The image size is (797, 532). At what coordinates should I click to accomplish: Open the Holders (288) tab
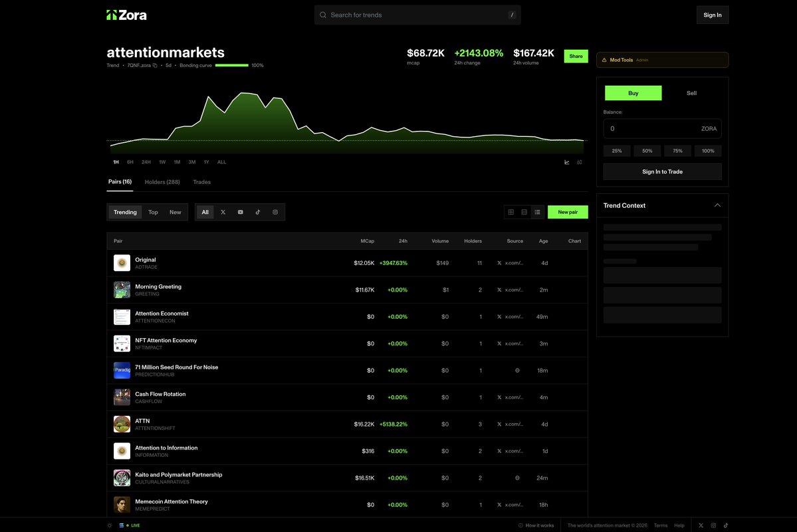162,182
